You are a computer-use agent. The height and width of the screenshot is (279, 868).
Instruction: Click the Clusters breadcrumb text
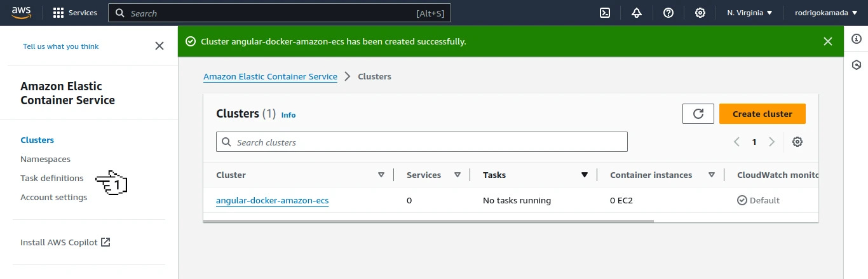[x=374, y=76]
